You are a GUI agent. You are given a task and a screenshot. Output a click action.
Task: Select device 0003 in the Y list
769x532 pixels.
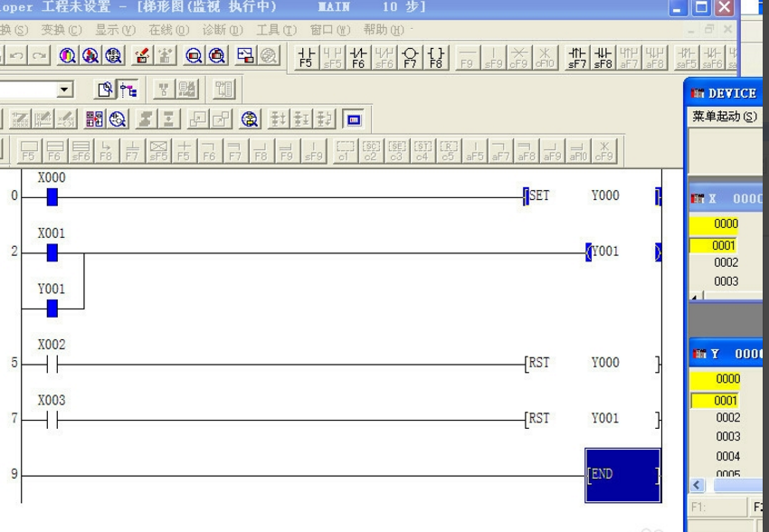tap(727, 437)
